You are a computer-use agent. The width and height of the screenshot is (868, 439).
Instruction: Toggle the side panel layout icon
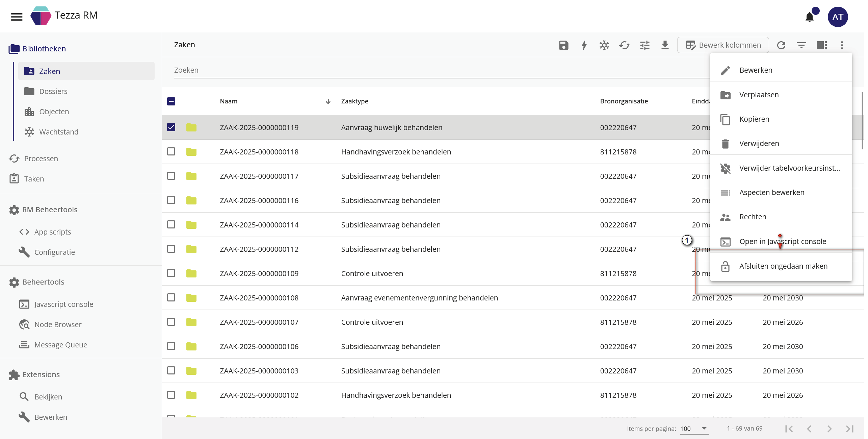821,45
